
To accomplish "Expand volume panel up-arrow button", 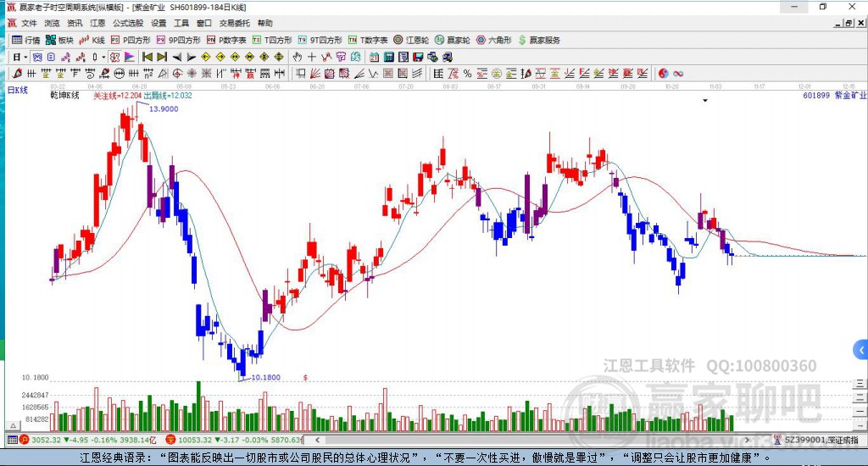I will [13, 426].
